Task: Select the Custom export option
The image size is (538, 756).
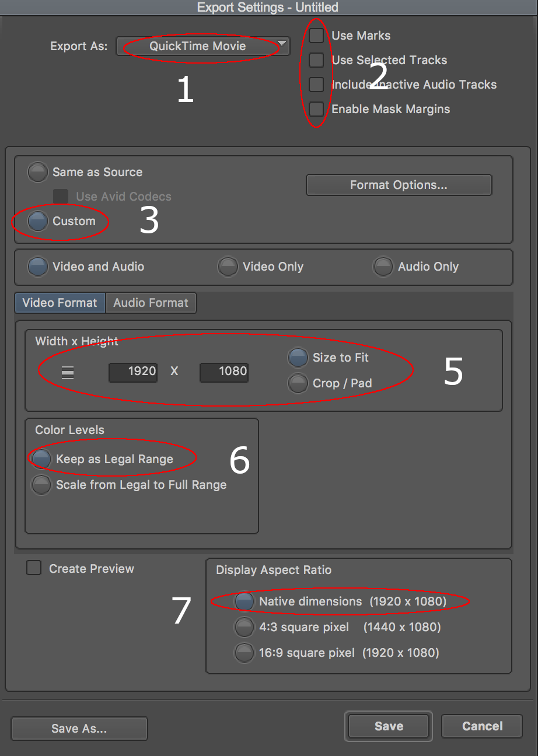Action: pyautogui.click(x=38, y=221)
